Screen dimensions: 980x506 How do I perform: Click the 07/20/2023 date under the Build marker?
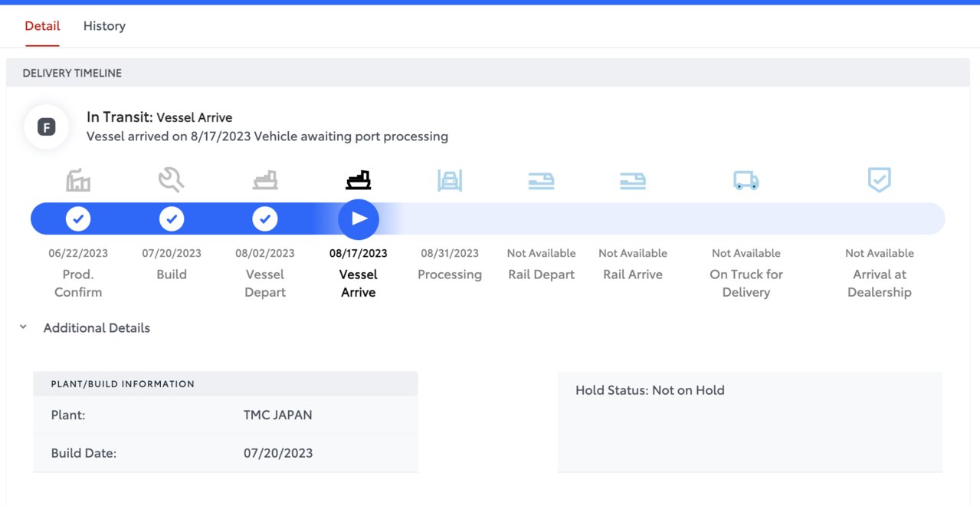(172, 253)
